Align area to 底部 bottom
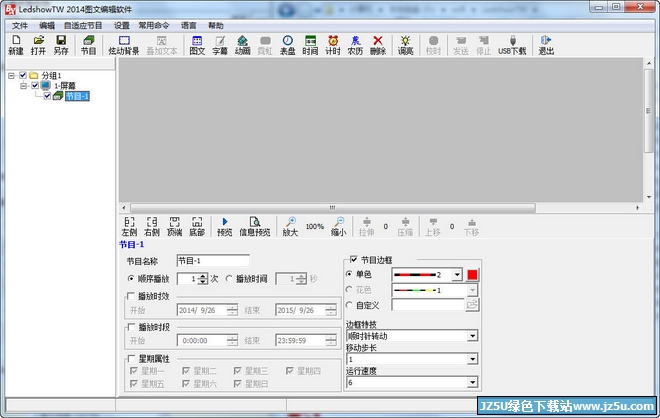 point(197,226)
